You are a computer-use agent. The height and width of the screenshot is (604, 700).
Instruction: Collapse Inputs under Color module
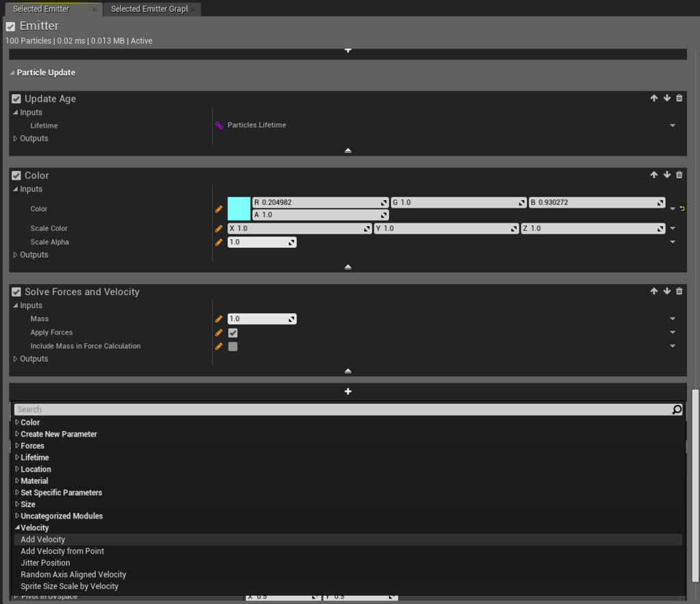click(x=15, y=189)
